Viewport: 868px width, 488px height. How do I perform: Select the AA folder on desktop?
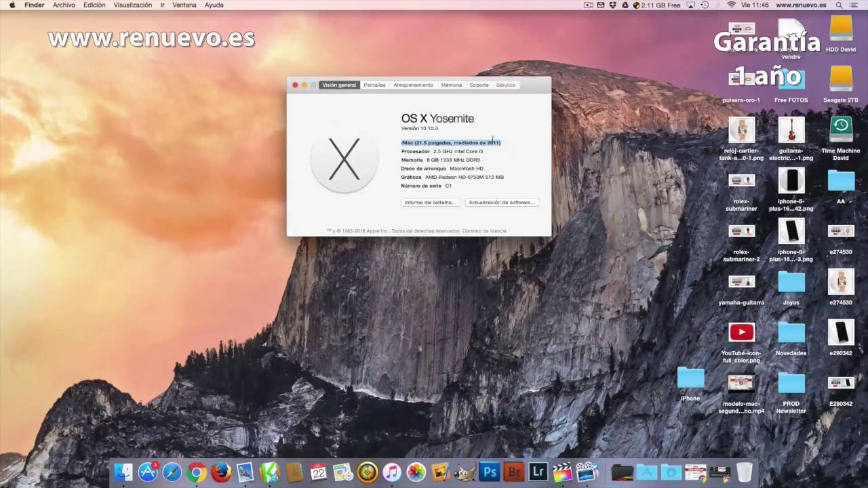(841, 186)
